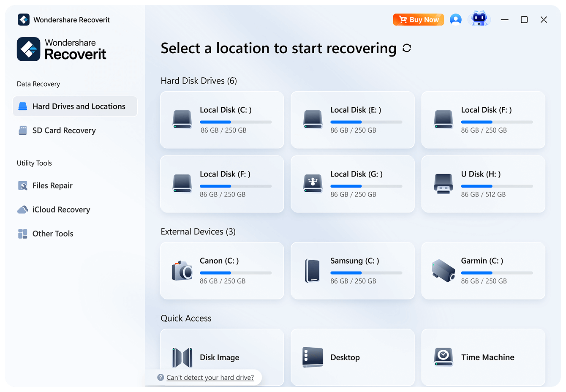Click the iCloud Recovery cloud icon
The height and width of the screenshot is (392, 566).
pos(23,210)
